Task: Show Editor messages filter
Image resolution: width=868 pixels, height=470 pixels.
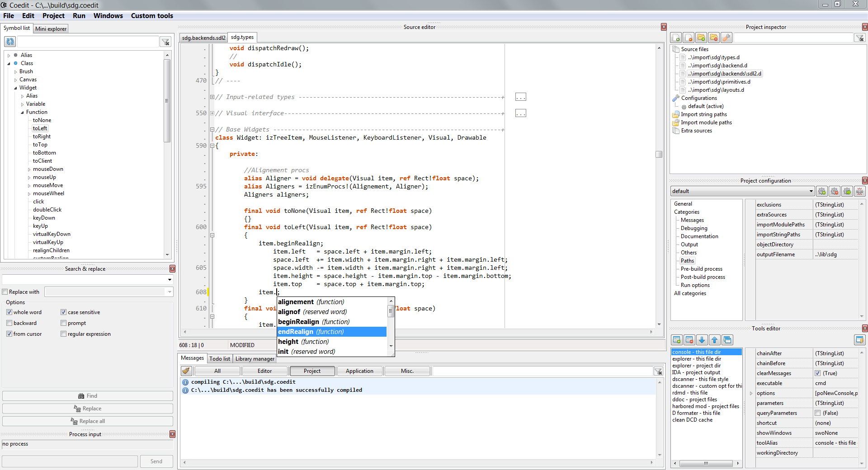Action: coord(264,371)
